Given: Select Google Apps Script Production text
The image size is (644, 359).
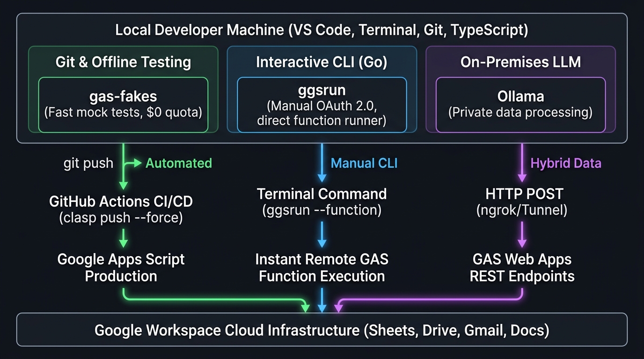Looking at the screenshot, I should (121, 267).
